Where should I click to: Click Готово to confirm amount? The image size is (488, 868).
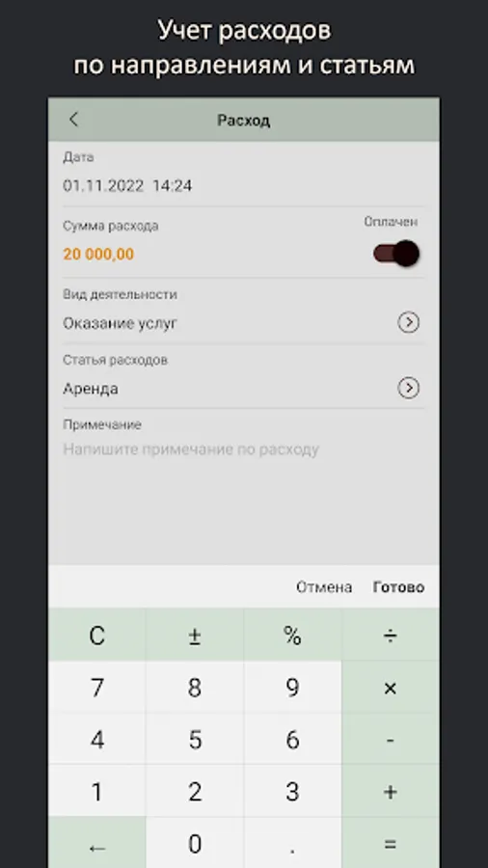pos(399,586)
